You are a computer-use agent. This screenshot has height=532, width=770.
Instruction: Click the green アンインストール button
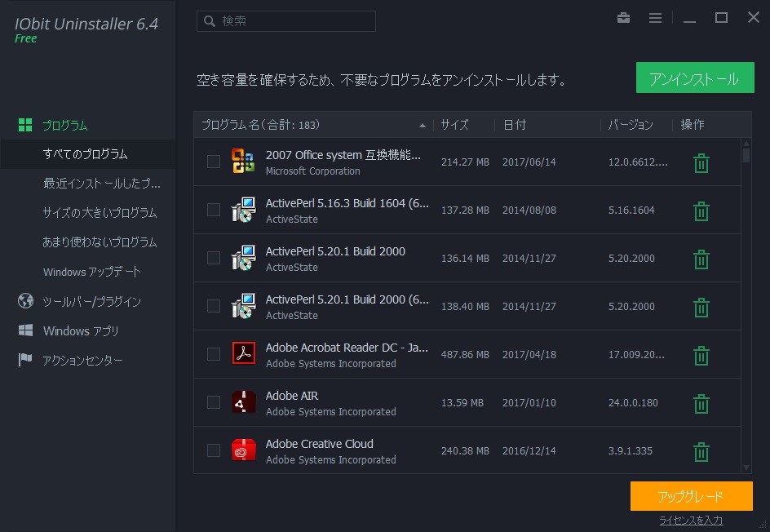pyautogui.click(x=695, y=78)
